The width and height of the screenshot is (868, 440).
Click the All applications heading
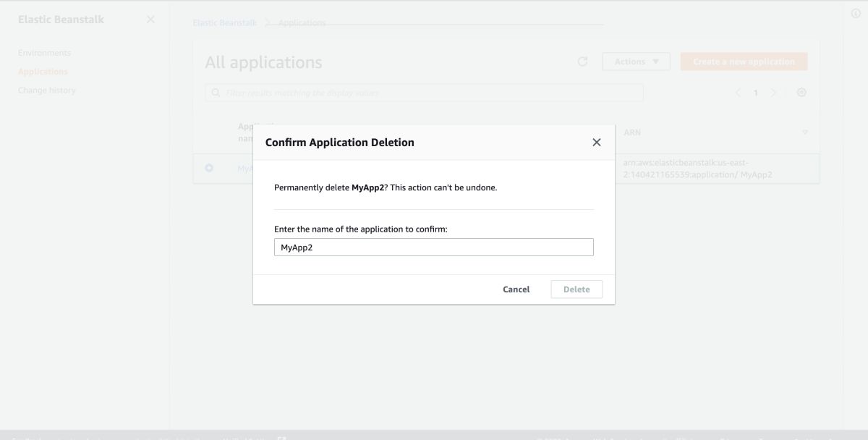[263, 62]
